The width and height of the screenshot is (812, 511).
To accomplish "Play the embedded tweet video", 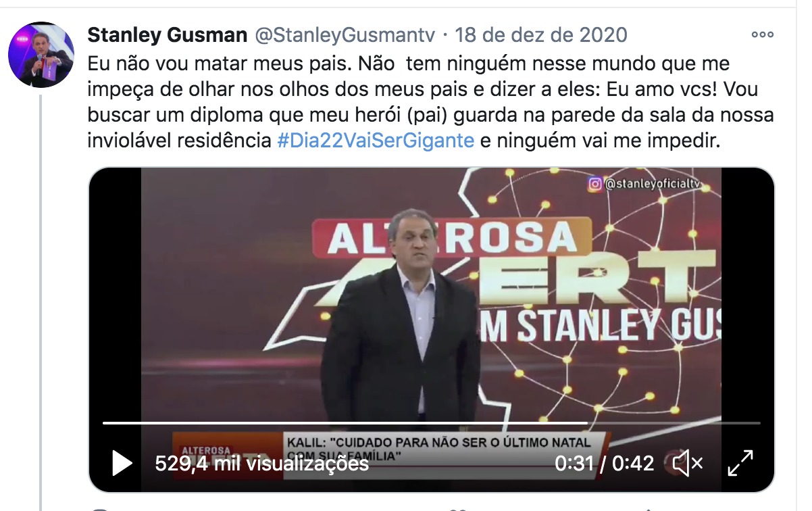I will 122,464.
